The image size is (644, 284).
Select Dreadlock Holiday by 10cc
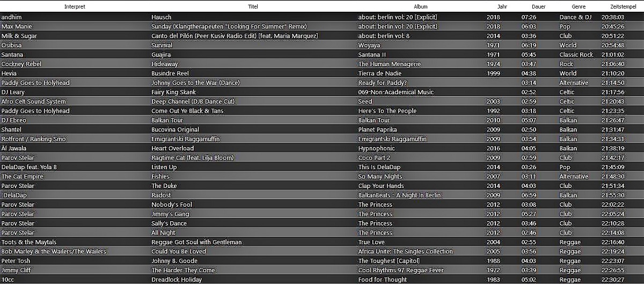177,280
